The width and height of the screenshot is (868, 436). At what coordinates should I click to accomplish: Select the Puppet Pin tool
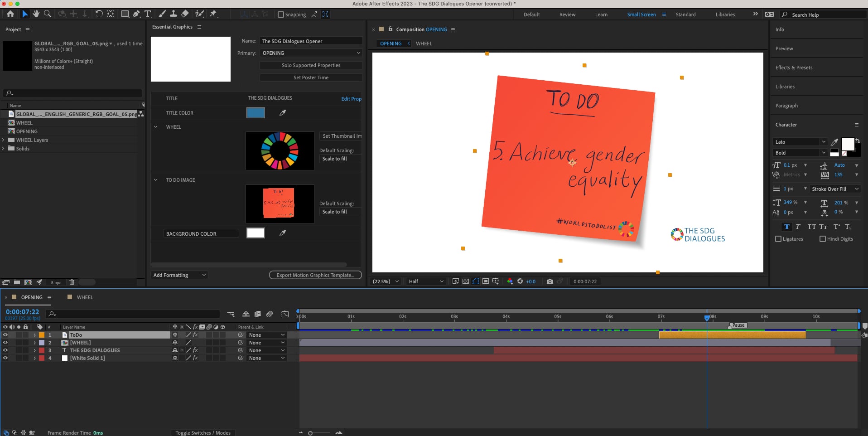point(213,14)
